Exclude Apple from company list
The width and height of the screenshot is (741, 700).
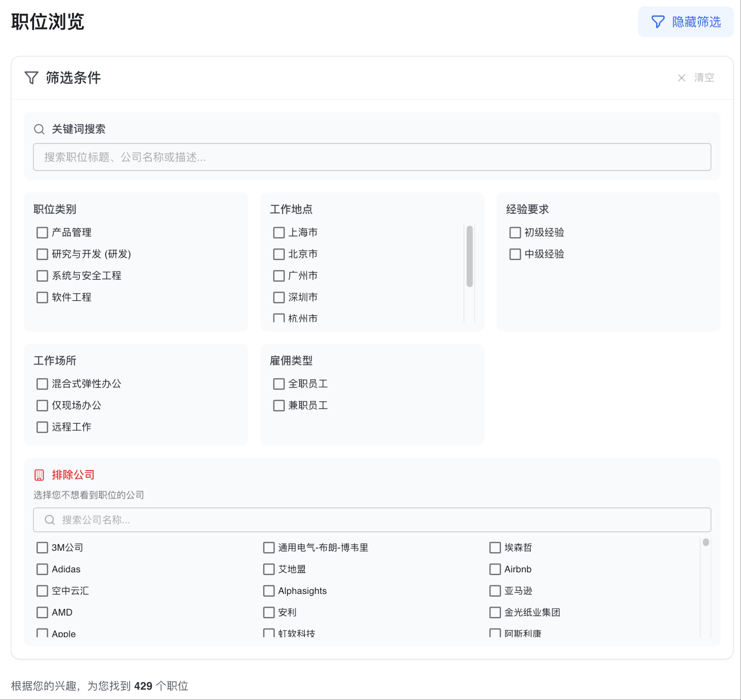(42, 633)
